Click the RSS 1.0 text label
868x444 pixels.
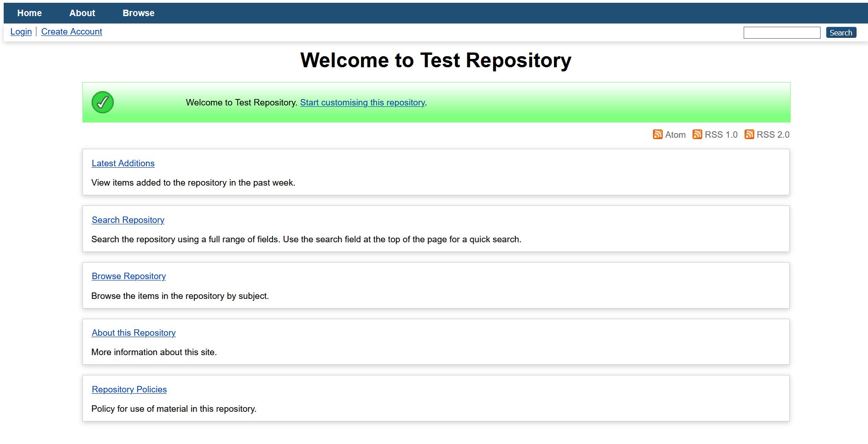(721, 134)
